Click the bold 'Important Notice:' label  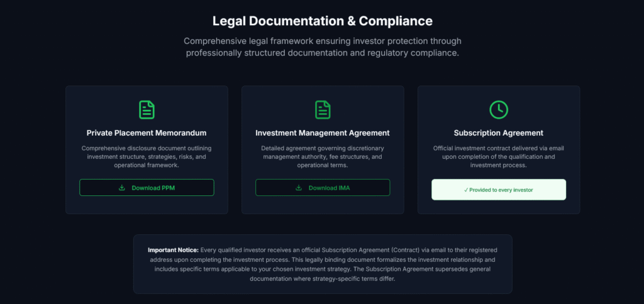point(173,250)
